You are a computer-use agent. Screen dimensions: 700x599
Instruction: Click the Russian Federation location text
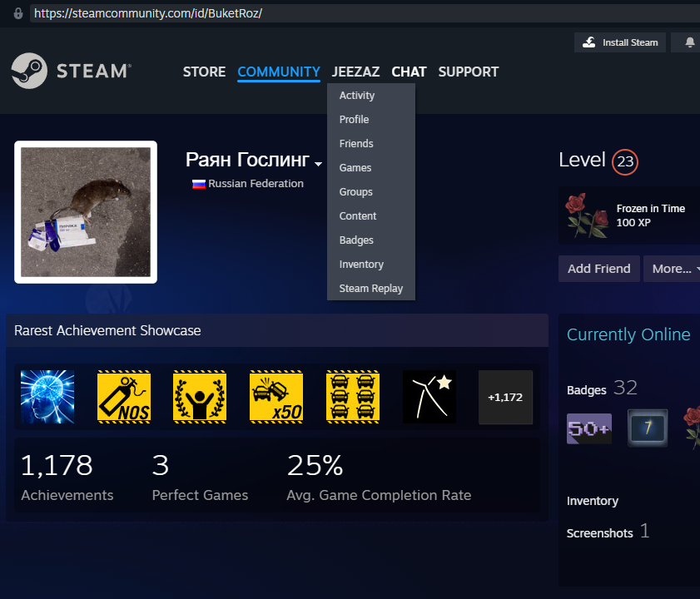256,184
